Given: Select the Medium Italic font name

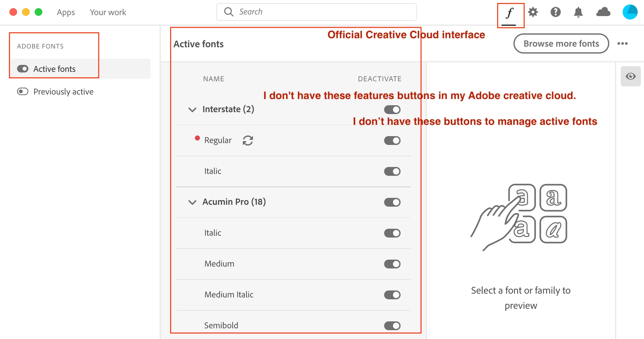Looking at the screenshot, I should coord(229,295).
